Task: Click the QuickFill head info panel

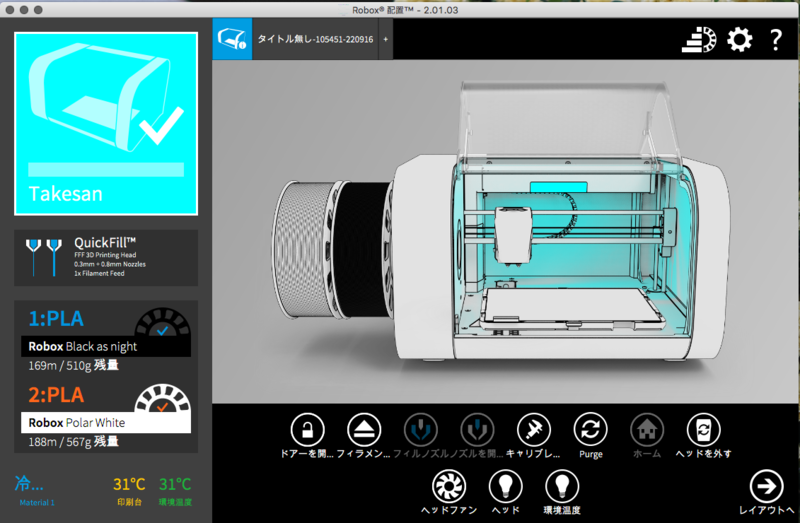Action: pos(106,258)
